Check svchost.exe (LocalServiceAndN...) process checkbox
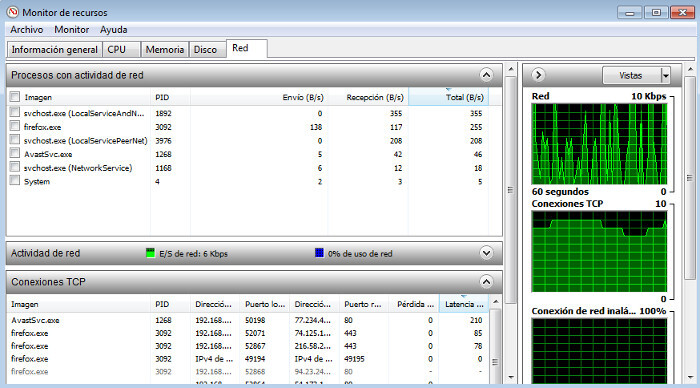The image size is (700, 388). pos(15,112)
